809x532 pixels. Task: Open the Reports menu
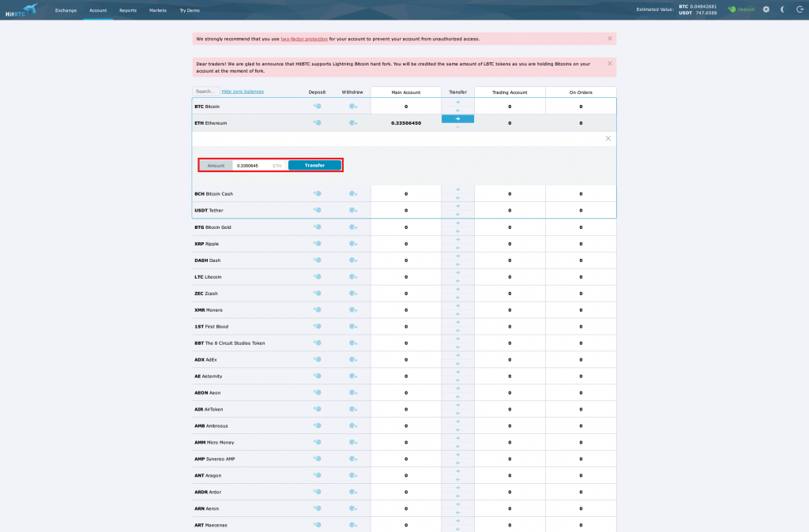tap(128, 10)
